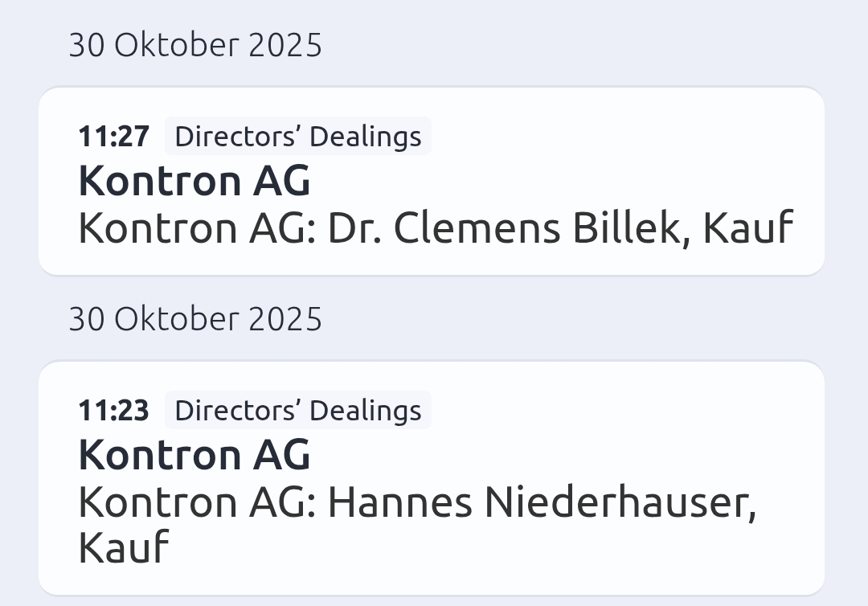Click the 11:27 timestamp
868x606 pixels.
[x=113, y=137]
